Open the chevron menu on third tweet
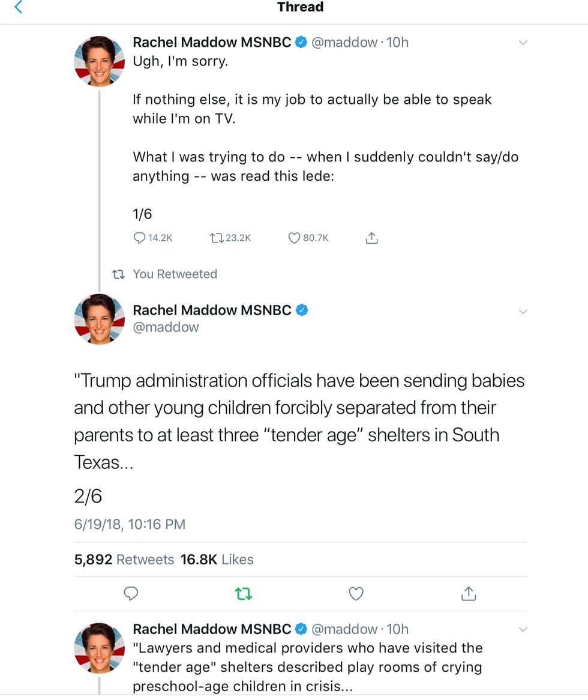 click(523, 630)
